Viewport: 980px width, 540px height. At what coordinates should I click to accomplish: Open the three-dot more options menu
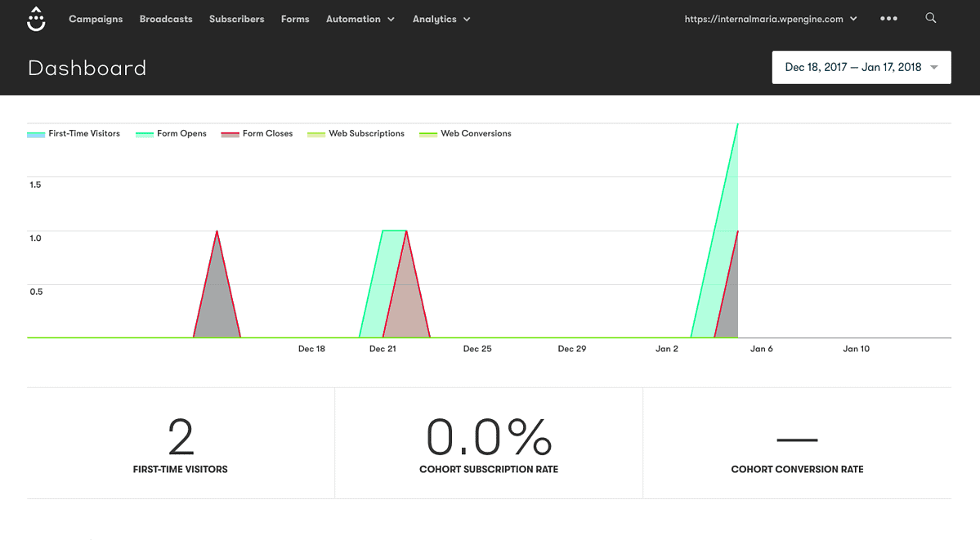click(x=888, y=19)
